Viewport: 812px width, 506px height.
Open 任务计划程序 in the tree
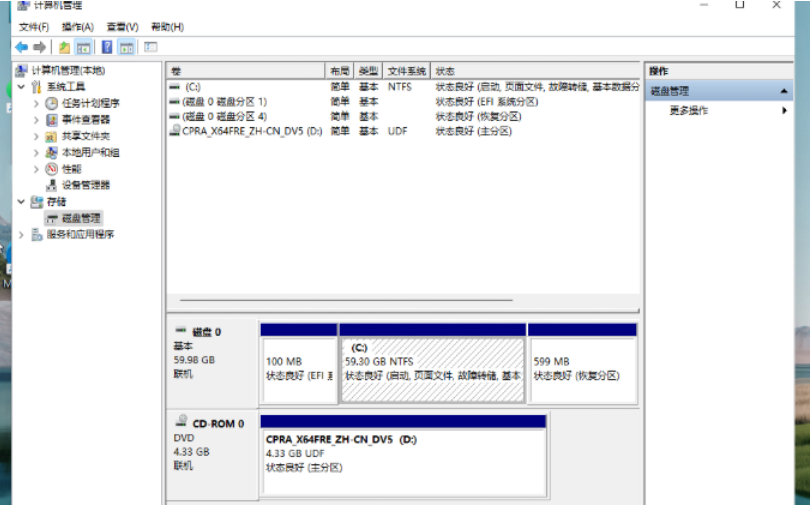(91, 103)
